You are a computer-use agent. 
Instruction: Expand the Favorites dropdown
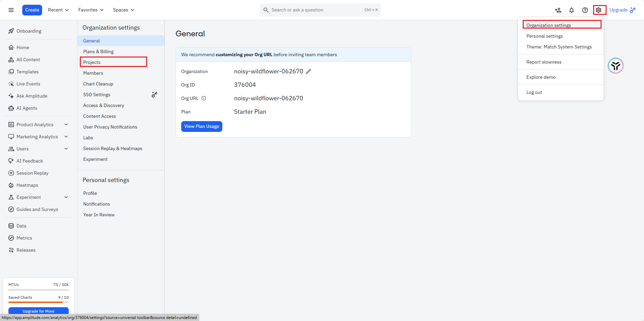pyautogui.click(x=91, y=10)
